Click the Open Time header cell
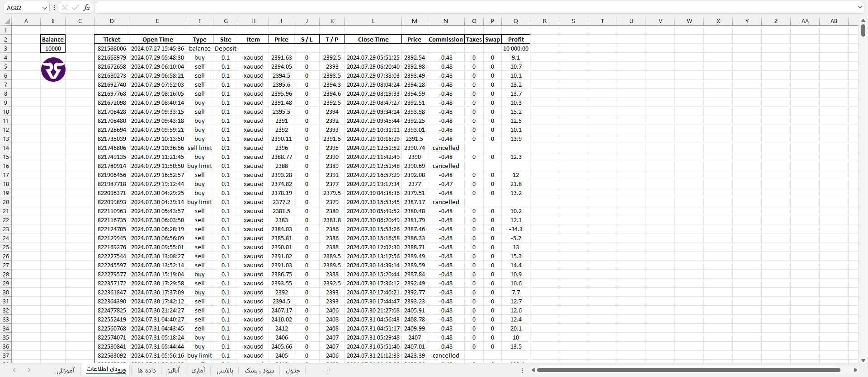The height and width of the screenshot is (377, 868). tap(157, 39)
